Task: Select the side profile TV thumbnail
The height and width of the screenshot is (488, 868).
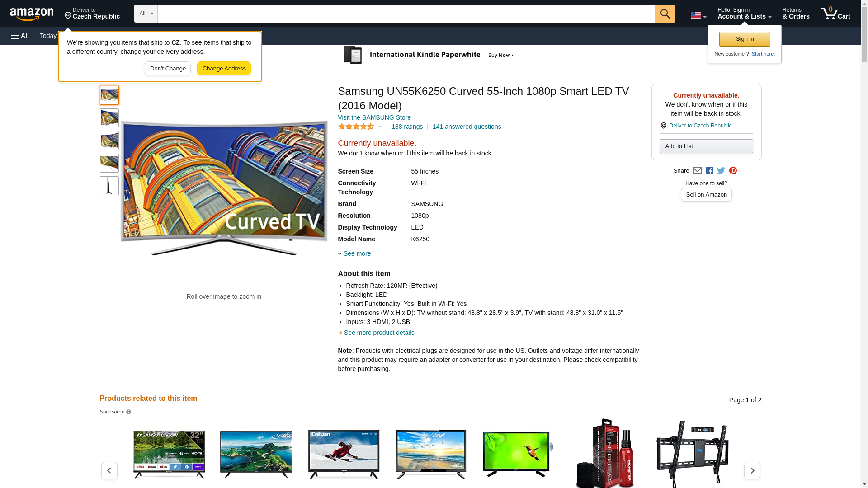Action: pos(109,186)
